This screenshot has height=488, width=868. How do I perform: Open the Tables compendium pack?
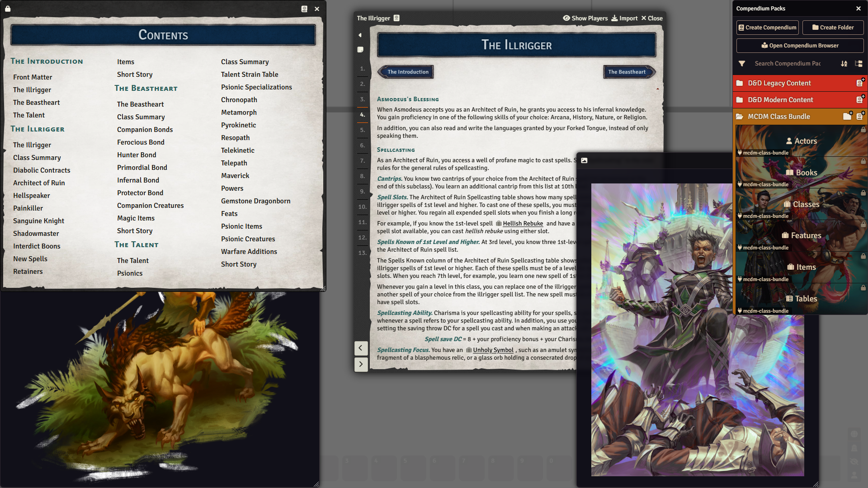click(801, 299)
